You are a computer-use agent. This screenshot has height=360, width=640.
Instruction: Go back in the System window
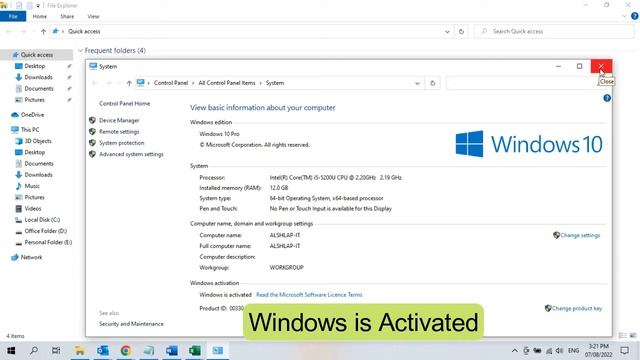(95, 83)
